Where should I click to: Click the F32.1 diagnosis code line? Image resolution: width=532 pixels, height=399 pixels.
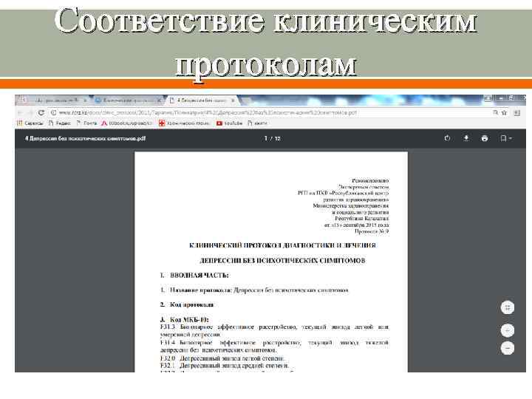(225, 366)
